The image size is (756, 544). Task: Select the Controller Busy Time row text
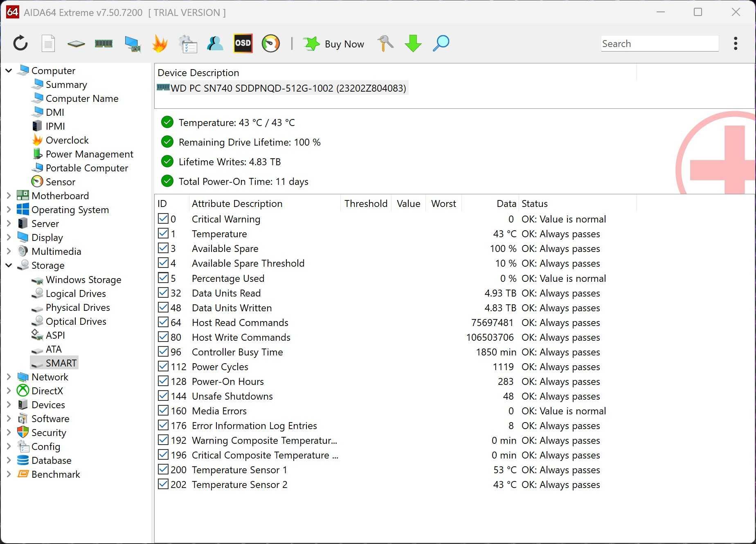[x=237, y=352]
